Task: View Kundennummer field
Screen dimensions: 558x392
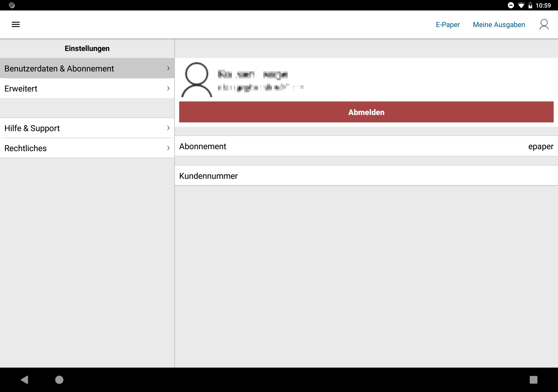Action: [x=366, y=176]
